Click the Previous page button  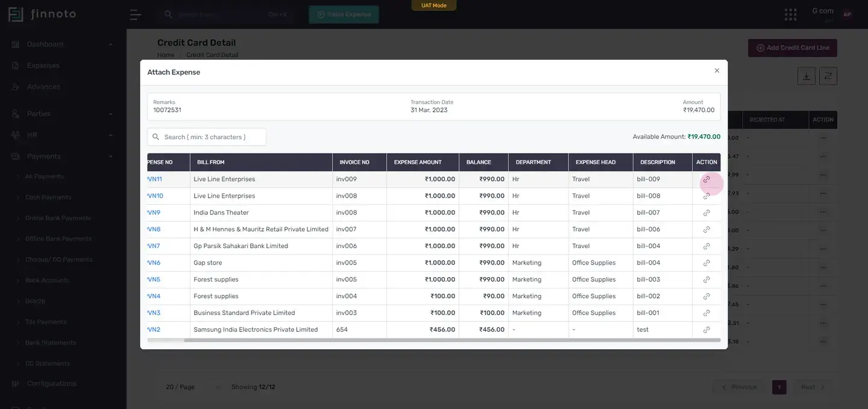(x=739, y=387)
